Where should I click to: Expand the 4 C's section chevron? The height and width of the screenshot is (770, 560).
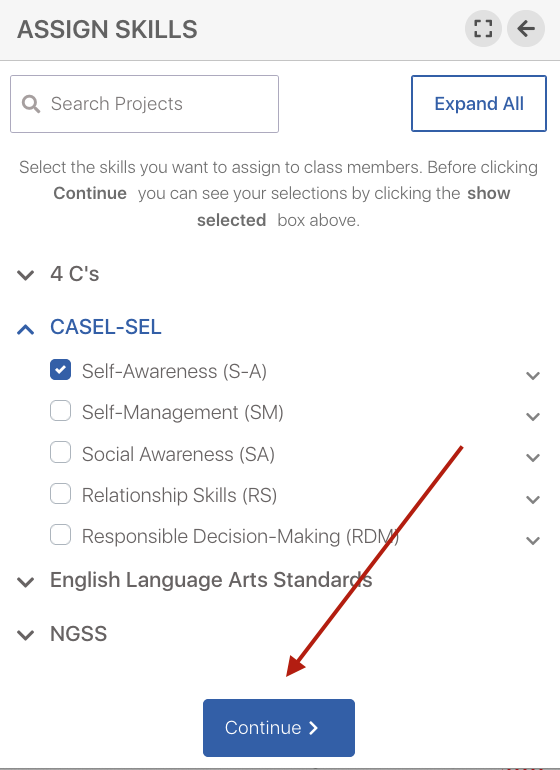coord(26,275)
